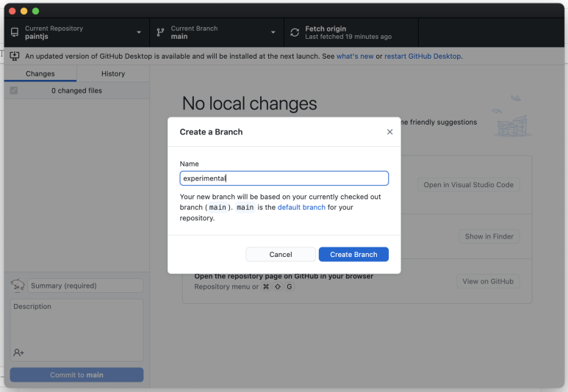The image size is (568, 392).
Task: Click the Commit to main button
Action: (x=77, y=375)
